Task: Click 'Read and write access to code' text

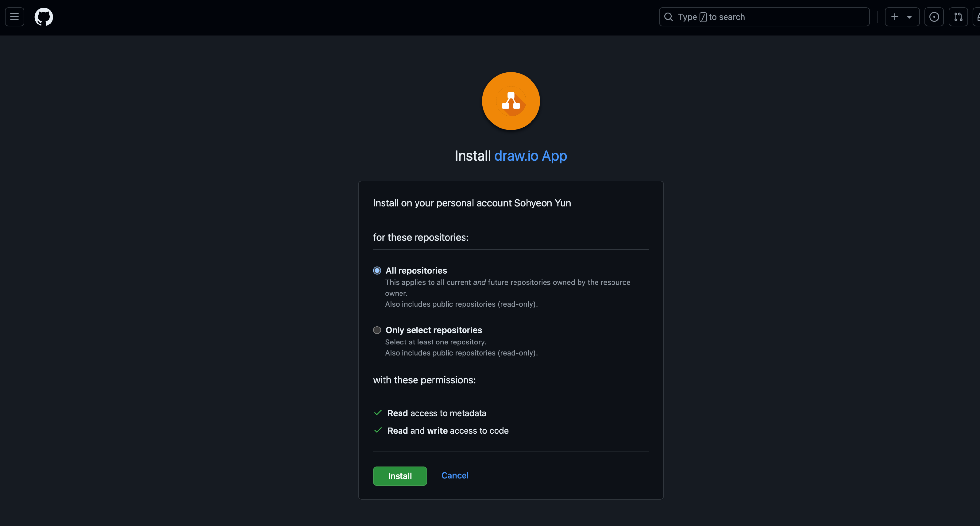Action: click(x=448, y=431)
